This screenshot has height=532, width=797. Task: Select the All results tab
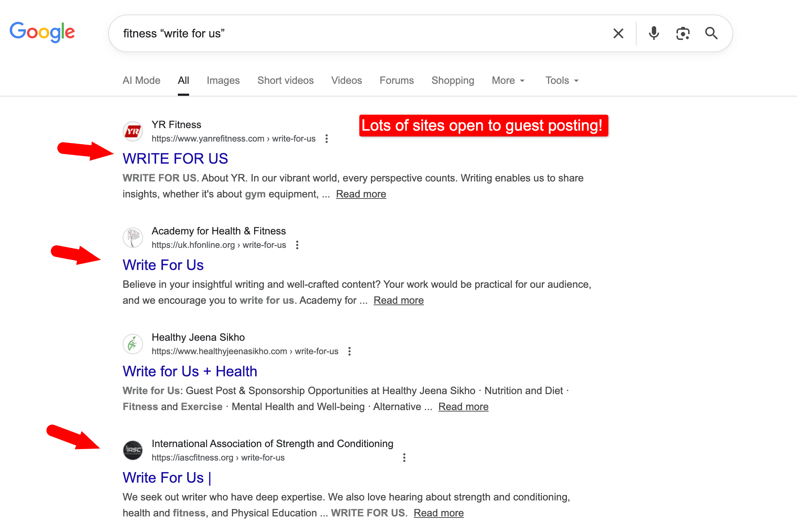[183, 80]
